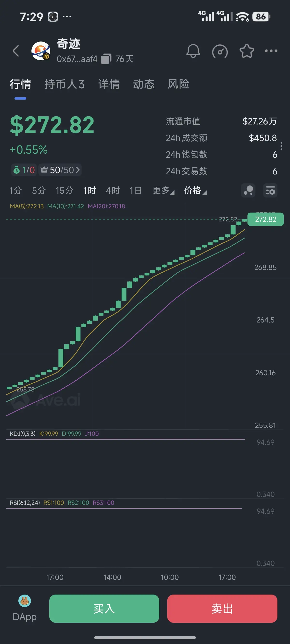The width and height of the screenshot is (290, 644).
Task: Open the speedometer gauge icon
Action: pos(220,51)
